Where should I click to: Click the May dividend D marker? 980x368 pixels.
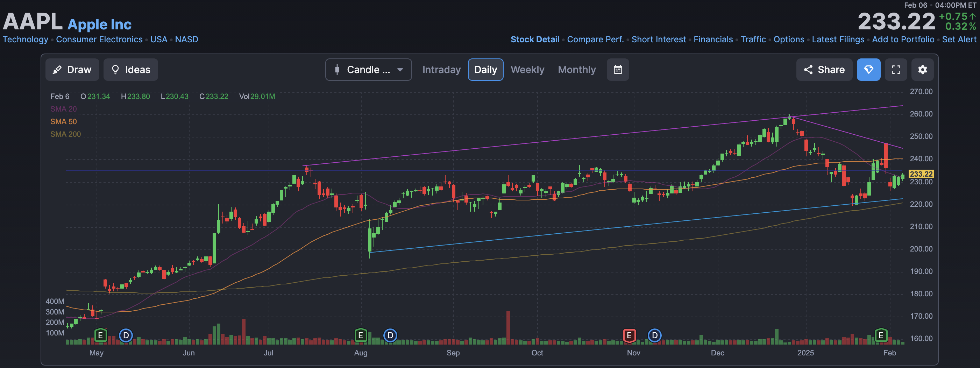[126, 335]
